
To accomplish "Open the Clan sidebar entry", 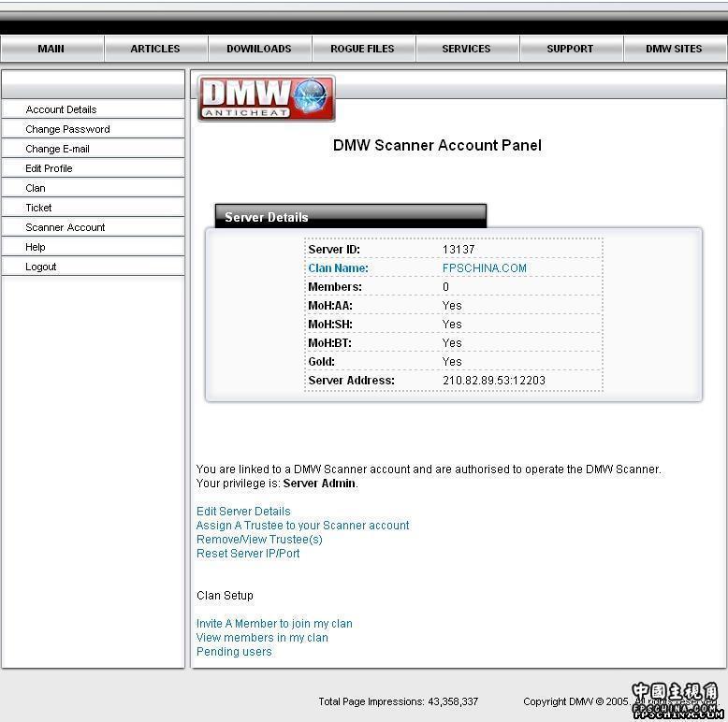I will (93, 188).
